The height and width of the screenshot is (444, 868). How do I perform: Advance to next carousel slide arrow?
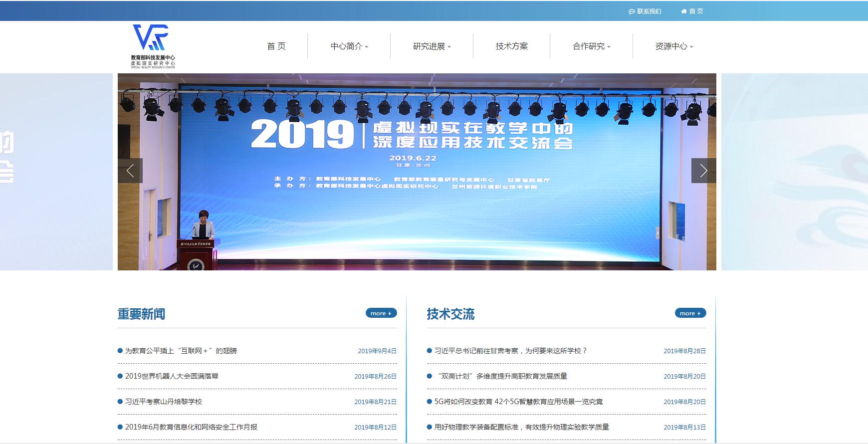tap(703, 171)
